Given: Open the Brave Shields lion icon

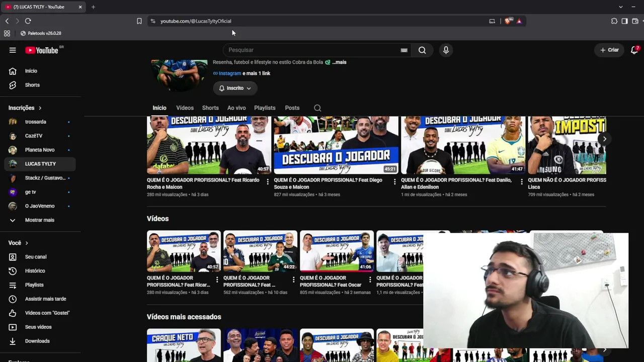Looking at the screenshot, I should click(x=508, y=21).
